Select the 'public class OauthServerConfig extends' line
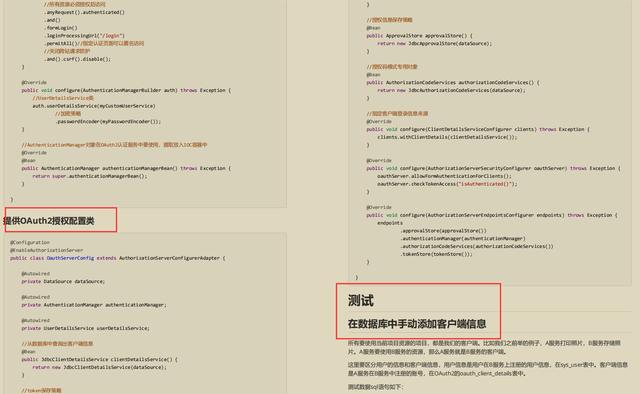The image size is (640, 394). (x=118, y=258)
